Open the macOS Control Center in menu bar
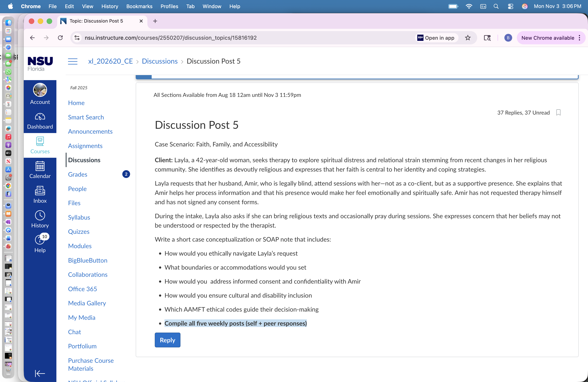The width and height of the screenshot is (588, 382). (510, 6)
